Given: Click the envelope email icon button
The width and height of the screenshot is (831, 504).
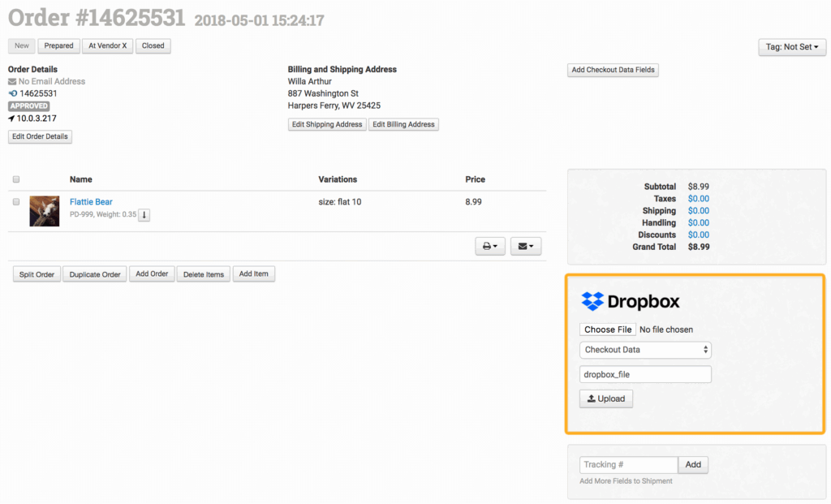Looking at the screenshot, I should pyautogui.click(x=525, y=247).
